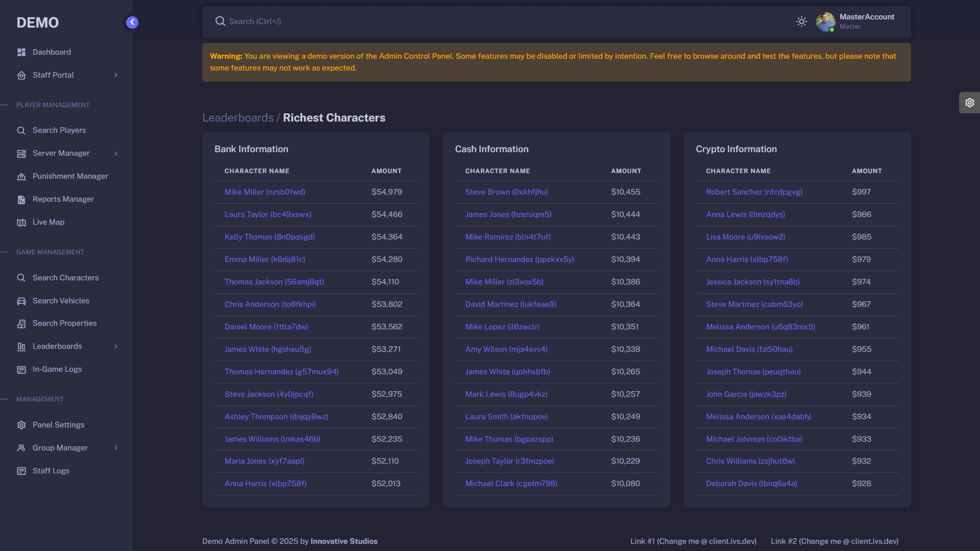Open Staff Logs menu item

pos(51,471)
